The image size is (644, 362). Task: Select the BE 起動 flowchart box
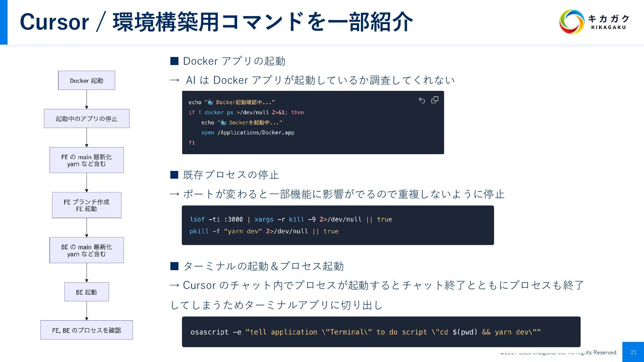click(x=87, y=292)
